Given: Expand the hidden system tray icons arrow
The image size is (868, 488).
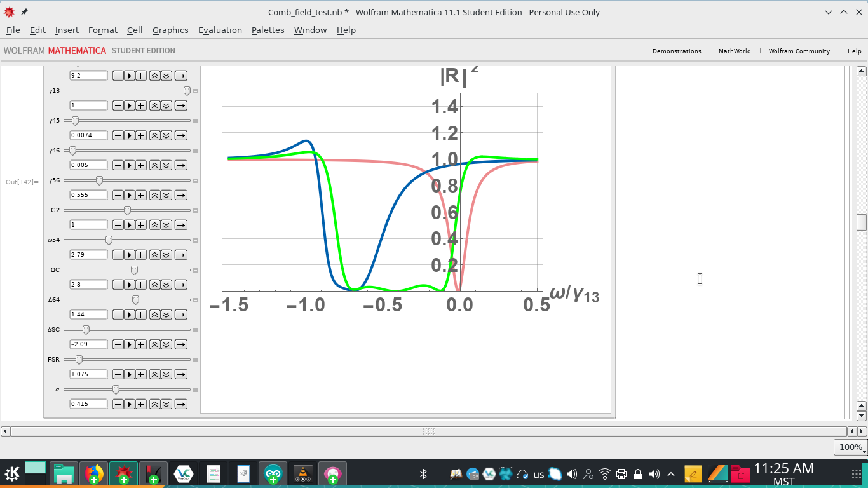Looking at the screenshot, I should click(671, 474).
